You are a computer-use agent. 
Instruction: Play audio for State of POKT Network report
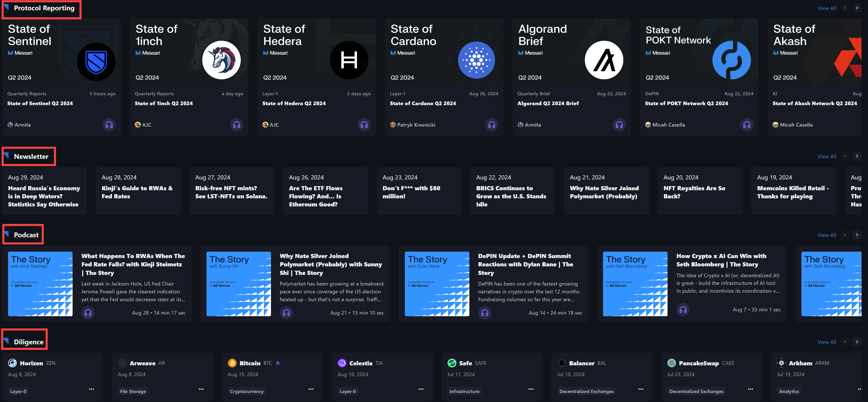(747, 125)
